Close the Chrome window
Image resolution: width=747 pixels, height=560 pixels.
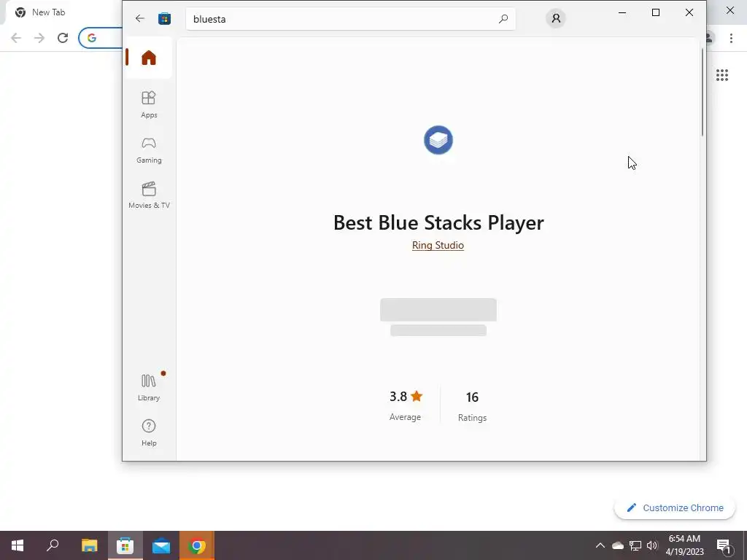tap(729, 10)
